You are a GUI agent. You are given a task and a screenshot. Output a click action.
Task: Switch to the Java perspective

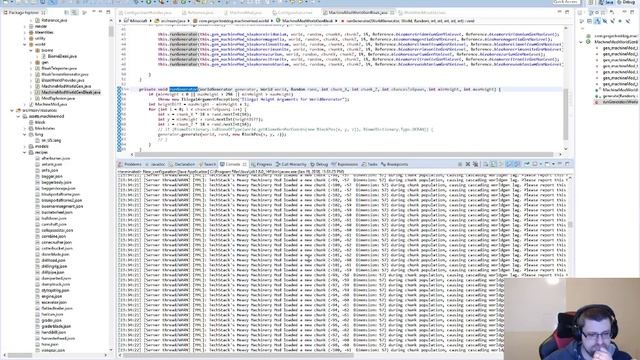point(607,2)
